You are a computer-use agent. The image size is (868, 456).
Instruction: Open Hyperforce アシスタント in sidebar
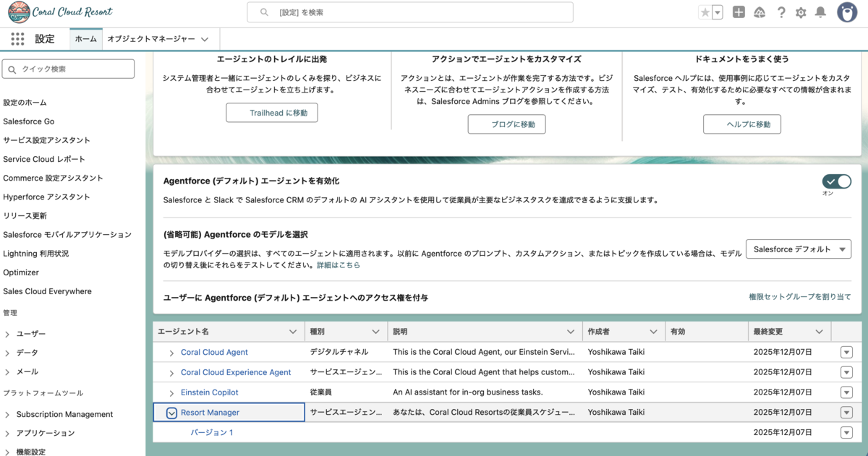click(47, 197)
